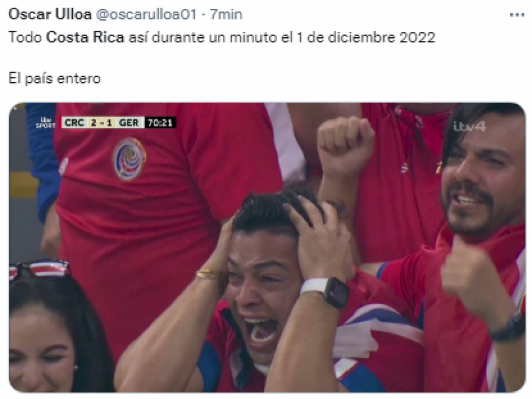This screenshot has width=532, height=399.
Task: Click the ITV Sport logo beside the scoreboard
Action: (x=45, y=122)
